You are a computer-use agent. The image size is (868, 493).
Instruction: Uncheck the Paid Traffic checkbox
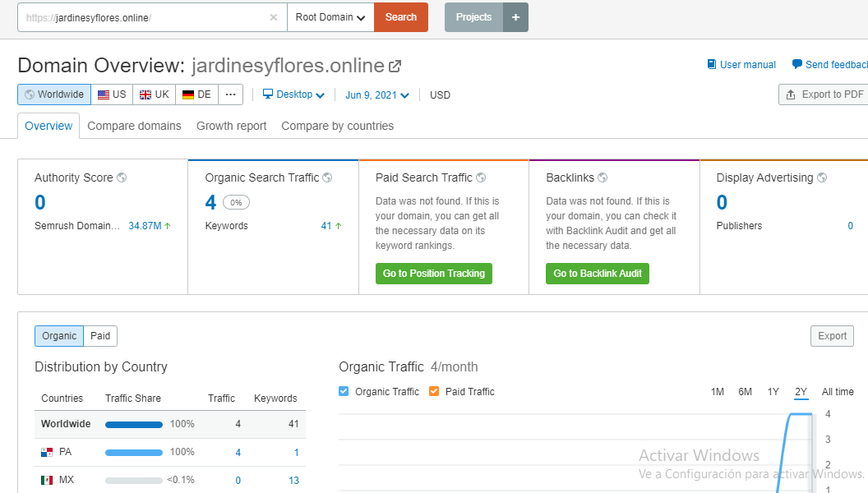coord(434,391)
